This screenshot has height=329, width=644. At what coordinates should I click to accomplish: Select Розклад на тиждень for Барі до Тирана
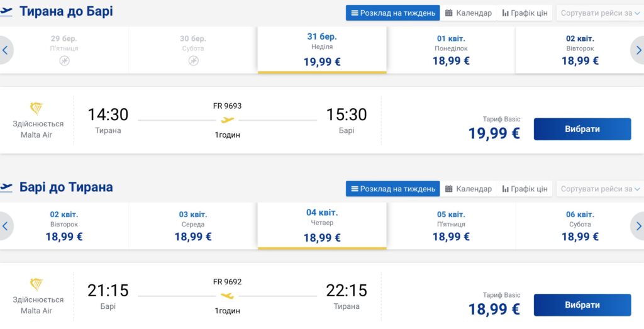(x=392, y=189)
